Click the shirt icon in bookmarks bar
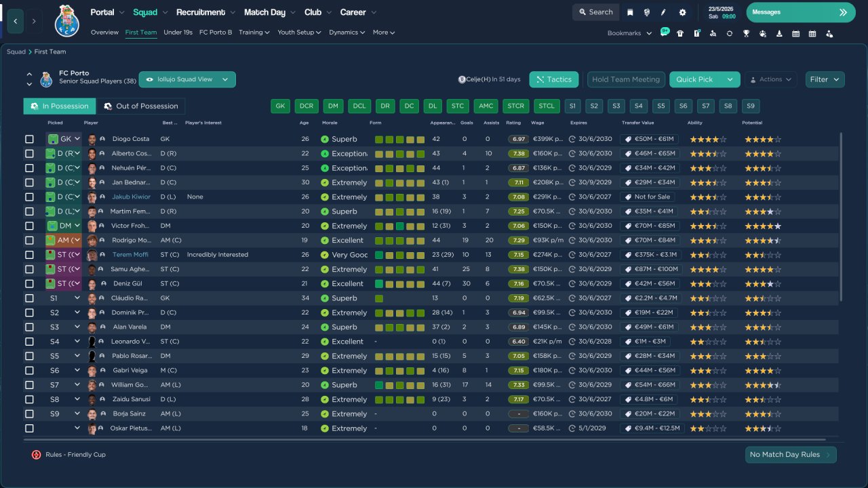 pos(680,33)
